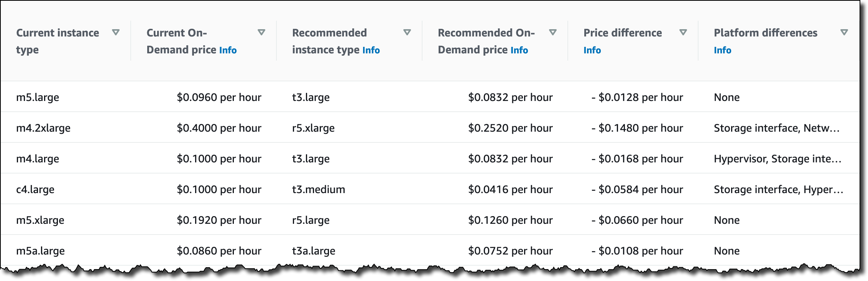Select the m5.large instance row

coord(38,98)
